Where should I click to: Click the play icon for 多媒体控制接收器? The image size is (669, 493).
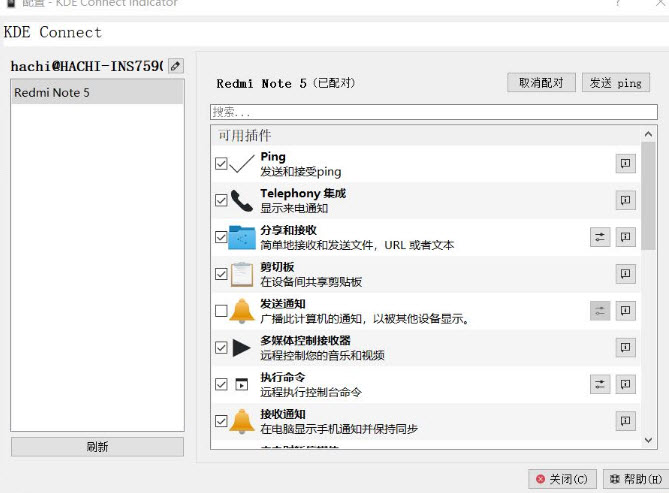pos(241,347)
